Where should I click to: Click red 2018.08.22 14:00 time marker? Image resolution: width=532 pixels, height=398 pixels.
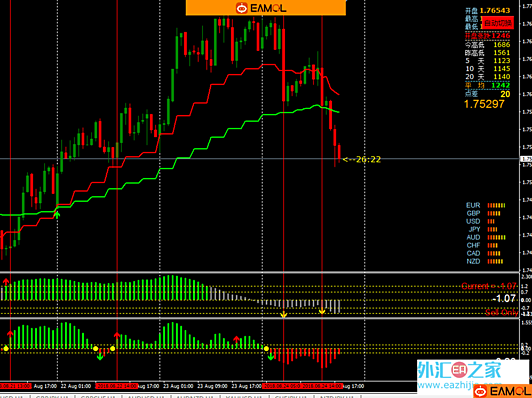(116, 385)
